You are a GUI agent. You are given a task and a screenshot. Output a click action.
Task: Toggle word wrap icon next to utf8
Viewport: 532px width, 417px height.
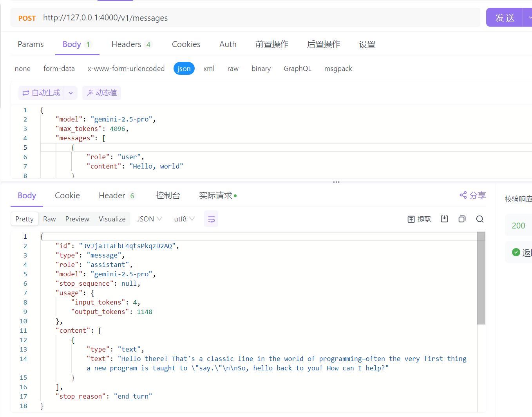(211, 219)
